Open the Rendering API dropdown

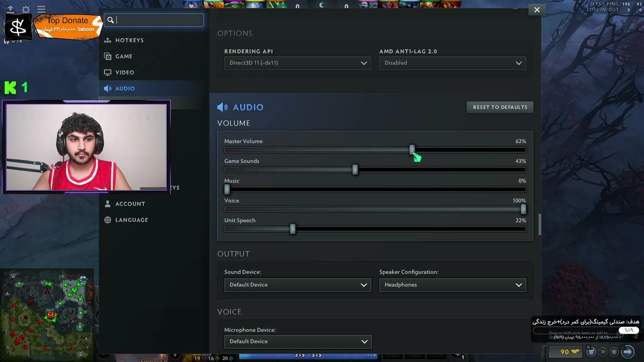[298, 63]
